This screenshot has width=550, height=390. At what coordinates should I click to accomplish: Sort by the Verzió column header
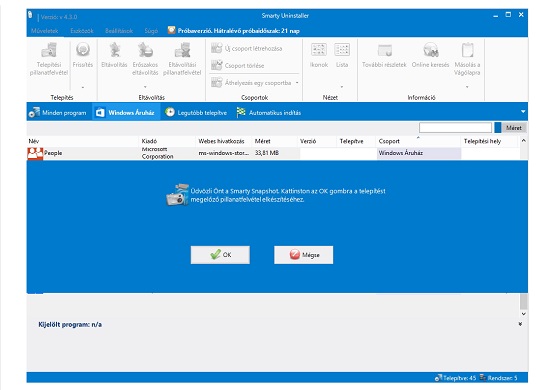pyautogui.click(x=317, y=141)
